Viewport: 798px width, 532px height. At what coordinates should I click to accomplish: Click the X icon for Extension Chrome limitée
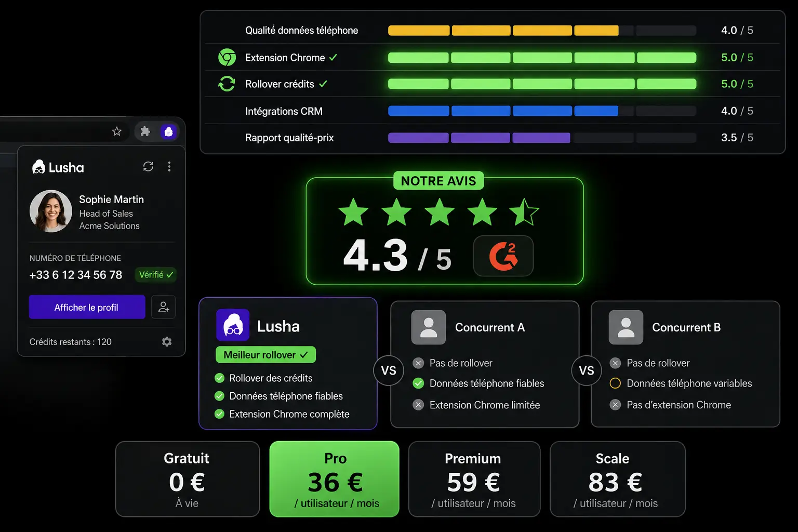pos(418,405)
